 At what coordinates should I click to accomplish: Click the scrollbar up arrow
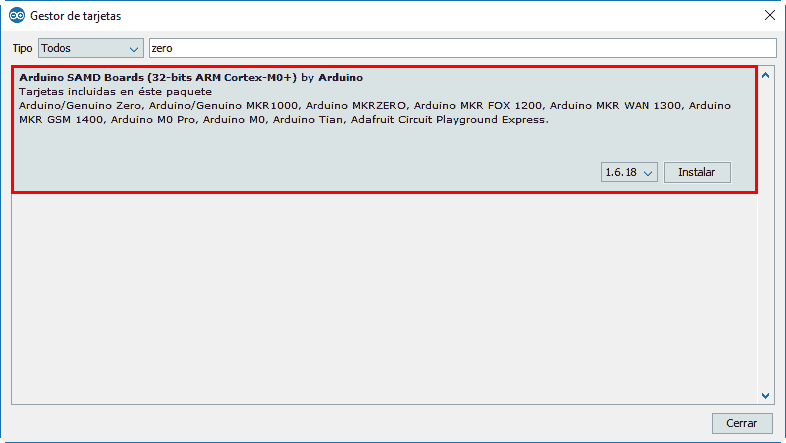pos(765,76)
